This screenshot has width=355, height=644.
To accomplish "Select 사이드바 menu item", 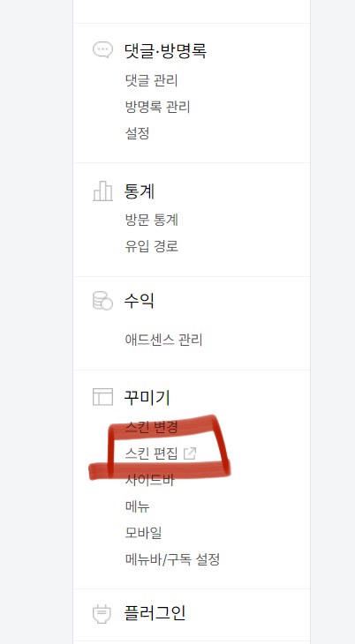I will click(150, 480).
